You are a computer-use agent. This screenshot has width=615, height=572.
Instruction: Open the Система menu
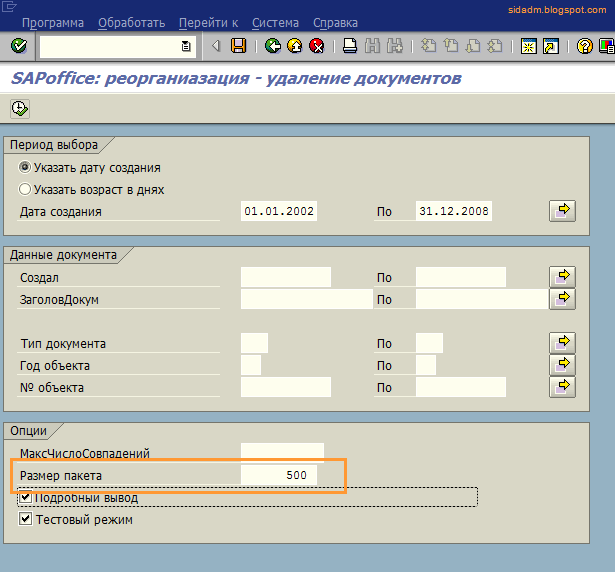(275, 23)
